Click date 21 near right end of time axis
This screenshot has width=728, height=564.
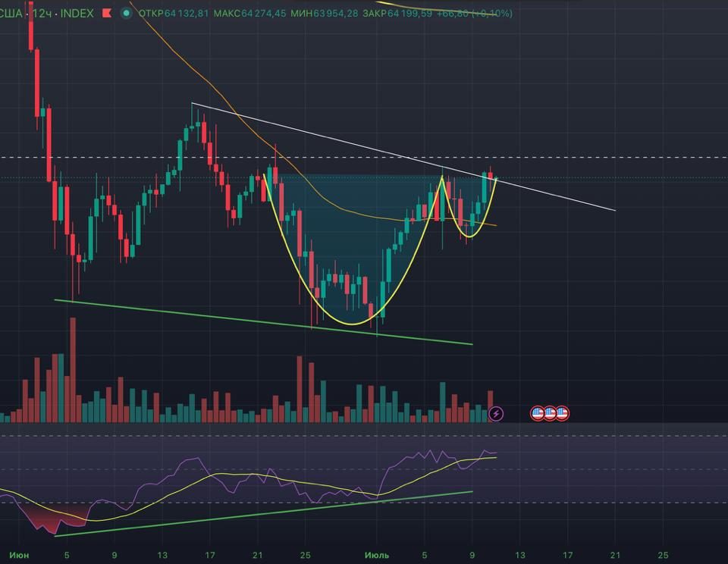[x=615, y=555]
